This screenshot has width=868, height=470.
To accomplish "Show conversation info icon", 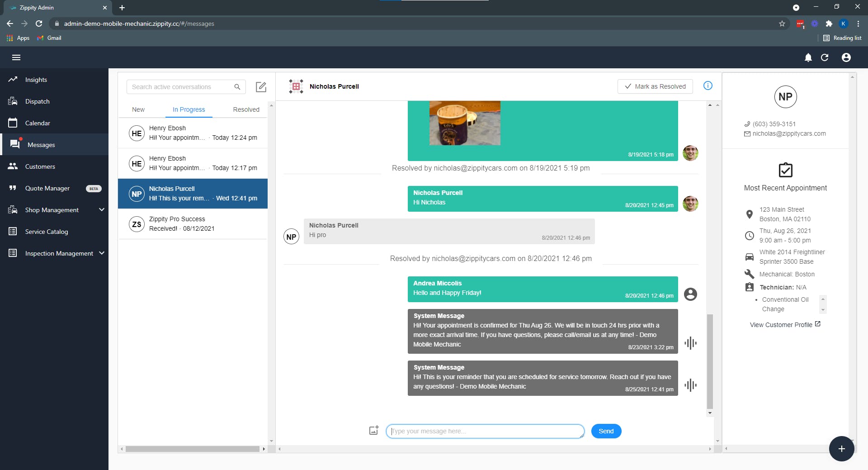I will coord(708,85).
